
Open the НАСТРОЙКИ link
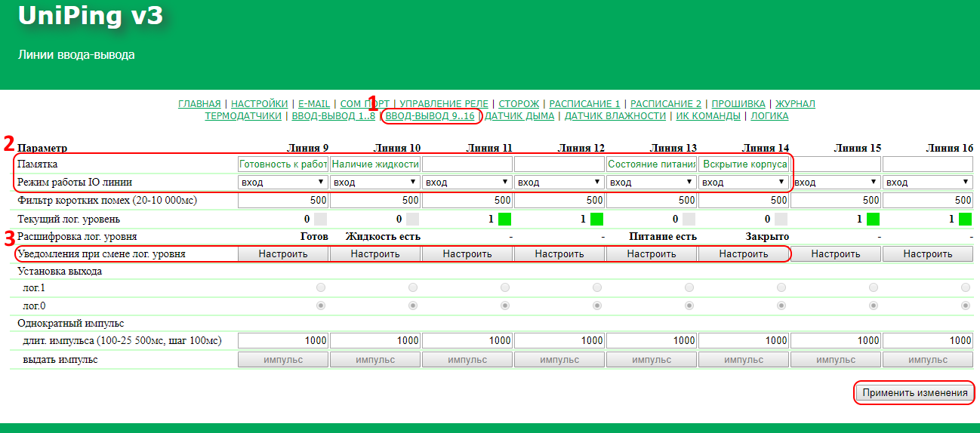(x=259, y=103)
